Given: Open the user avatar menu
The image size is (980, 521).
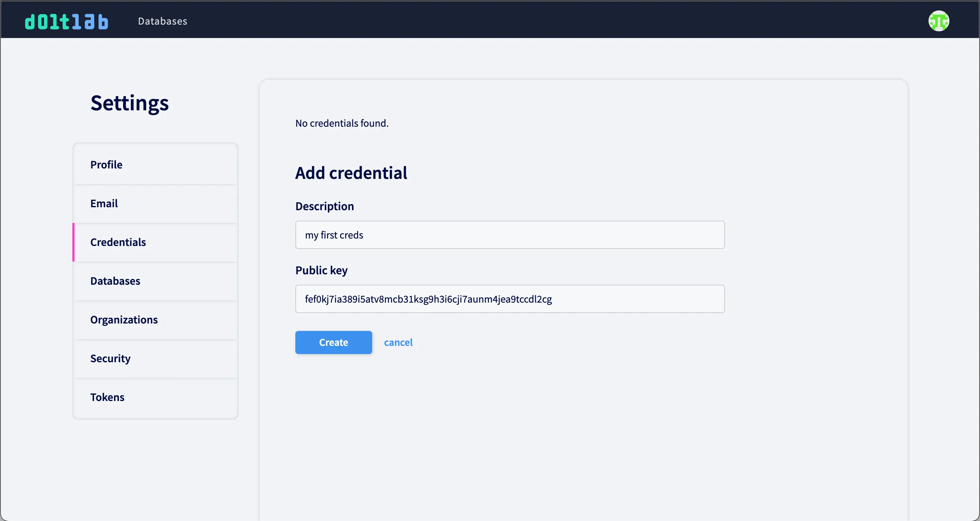Looking at the screenshot, I should click(939, 21).
